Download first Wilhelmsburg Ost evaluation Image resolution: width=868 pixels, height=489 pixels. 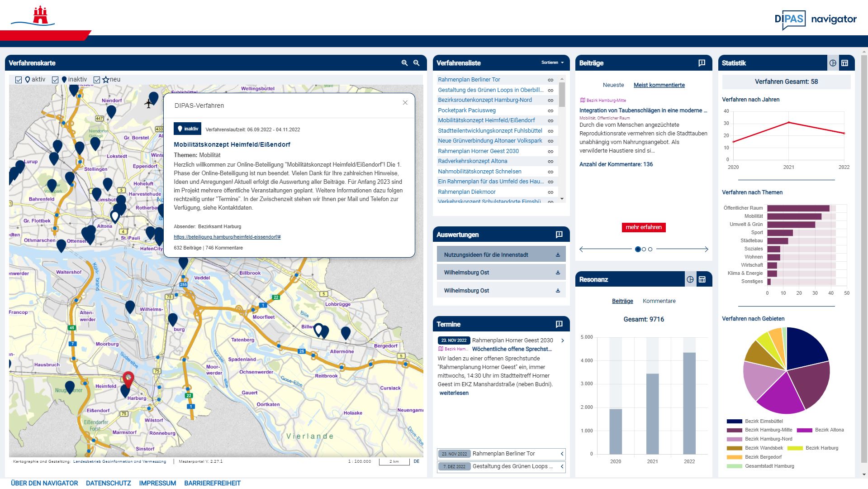click(558, 273)
